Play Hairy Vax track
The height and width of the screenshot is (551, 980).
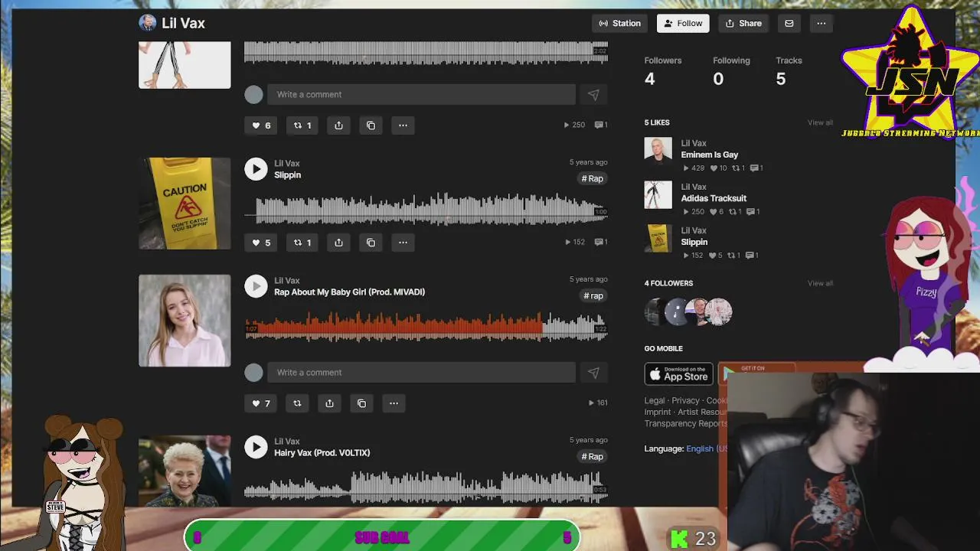tap(256, 447)
